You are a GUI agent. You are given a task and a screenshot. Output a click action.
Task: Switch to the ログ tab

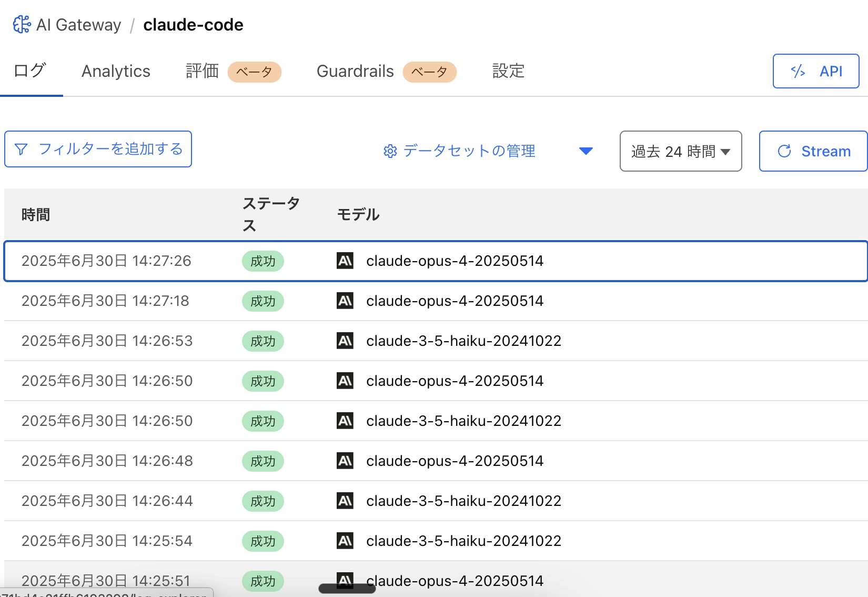(x=30, y=71)
